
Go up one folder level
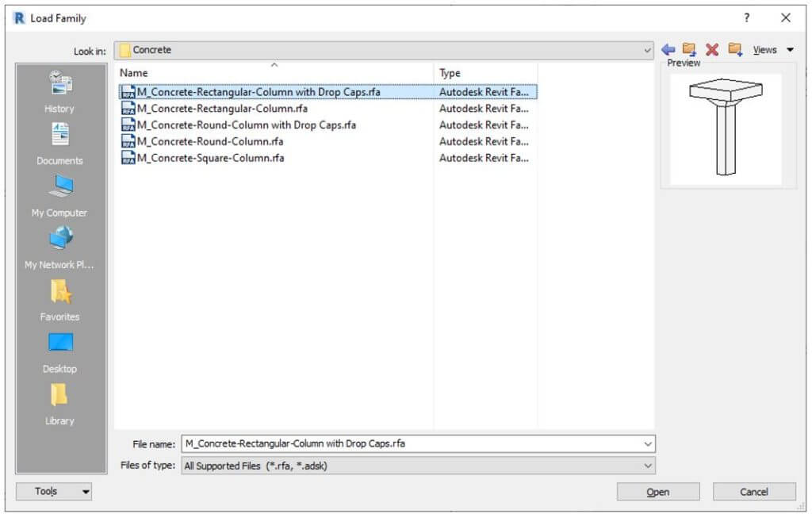pyautogui.click(x=688, y=48)
